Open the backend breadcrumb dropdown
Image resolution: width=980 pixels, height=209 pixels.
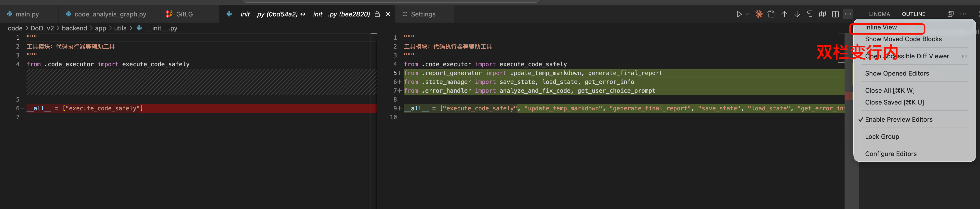coord(74,28)
